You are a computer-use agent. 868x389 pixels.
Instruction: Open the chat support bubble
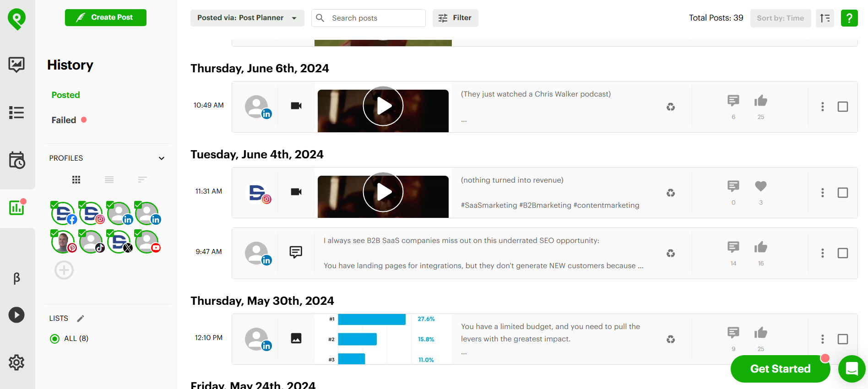852,368
